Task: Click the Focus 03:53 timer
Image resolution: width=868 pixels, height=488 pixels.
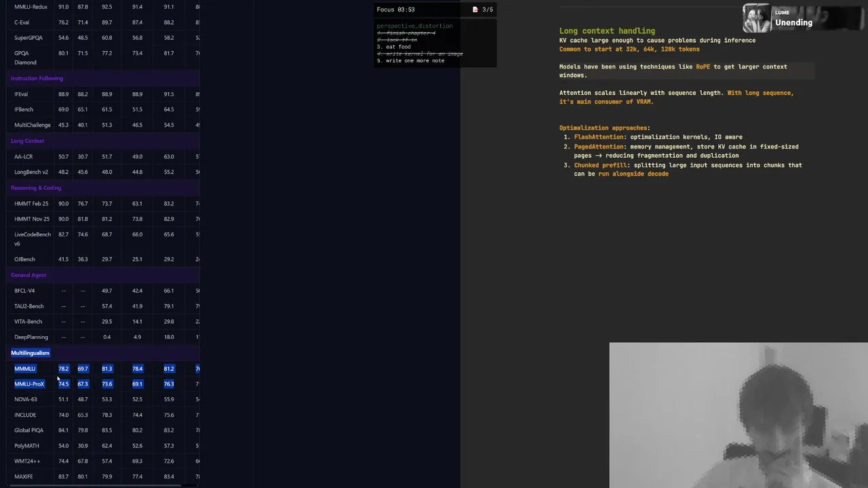Action: [x=395, y=9]
